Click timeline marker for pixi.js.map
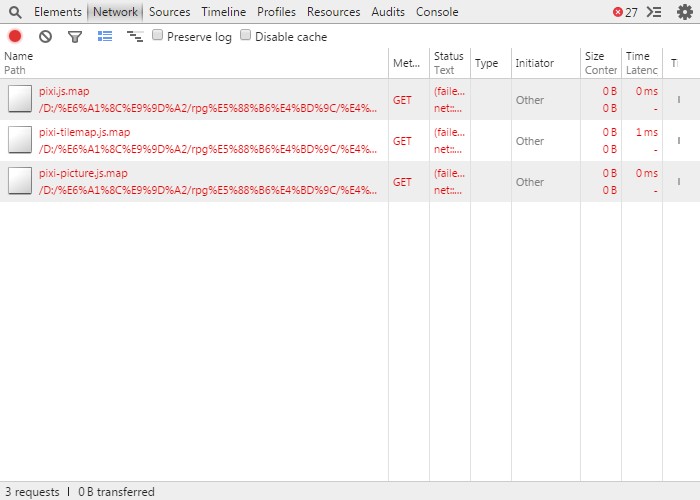Image resolution: width=700 pixels, height=500 pixels. 679,100
